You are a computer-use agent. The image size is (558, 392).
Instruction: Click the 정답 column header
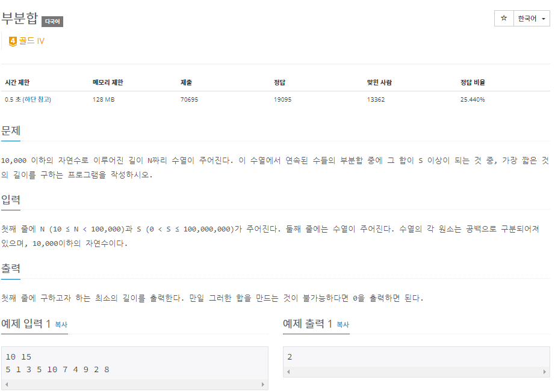click(x=279, y=82)
